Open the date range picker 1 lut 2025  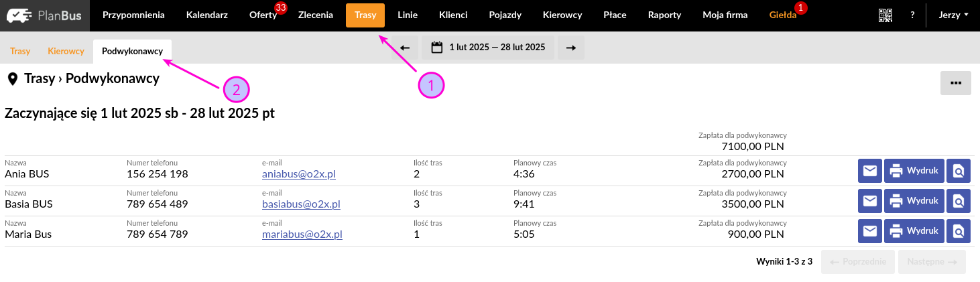[x=488, y=48]
